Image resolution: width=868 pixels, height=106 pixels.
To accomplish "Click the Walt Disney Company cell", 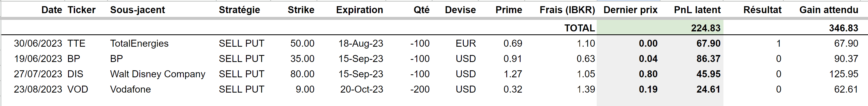I will [157, 74].
